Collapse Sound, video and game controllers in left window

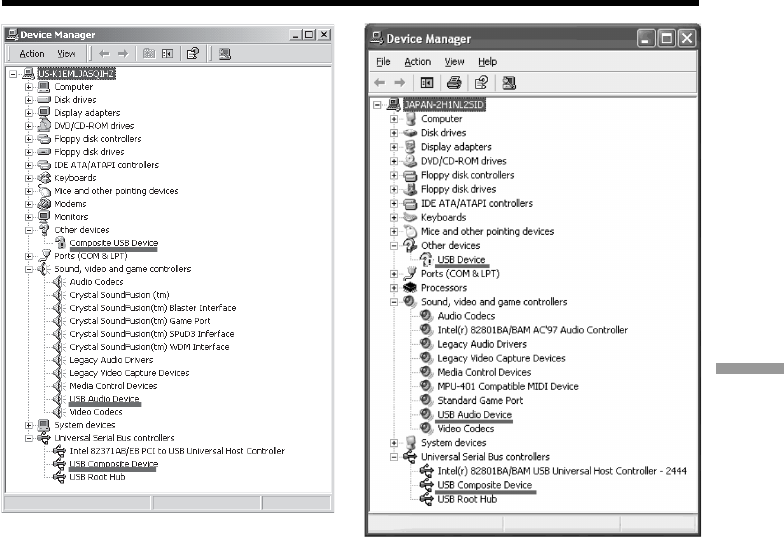(x=29, y=268)
